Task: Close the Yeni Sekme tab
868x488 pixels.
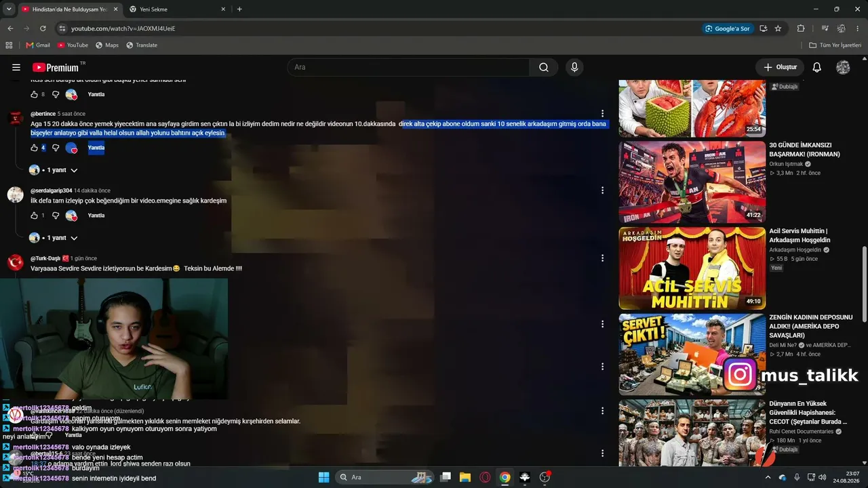Action: [x=222, y=9]
